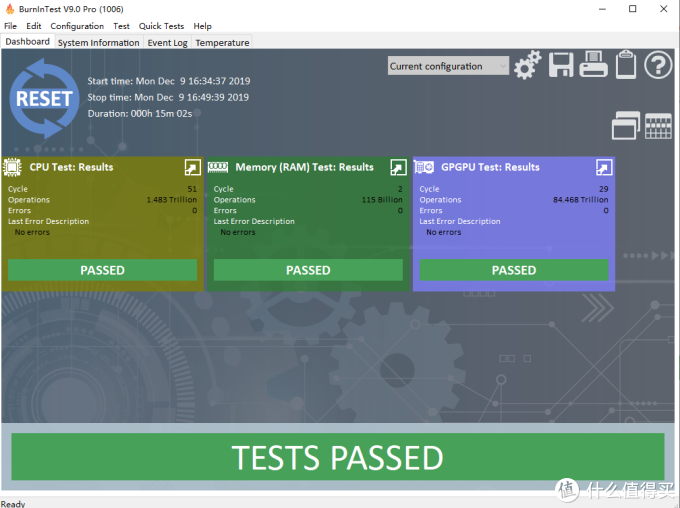Click the cascading windows view icon
This screenshot has width=680, height=508.
(625, 125)
